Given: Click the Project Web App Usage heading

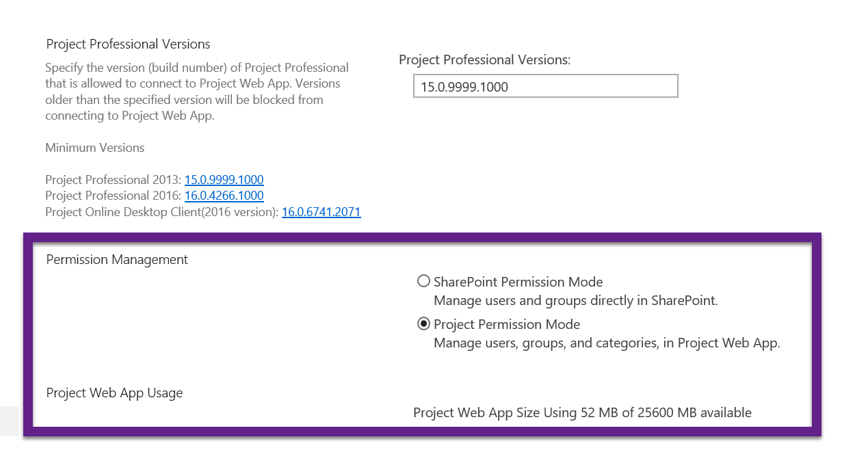Looking at the screenshot, I should [114, 393].
